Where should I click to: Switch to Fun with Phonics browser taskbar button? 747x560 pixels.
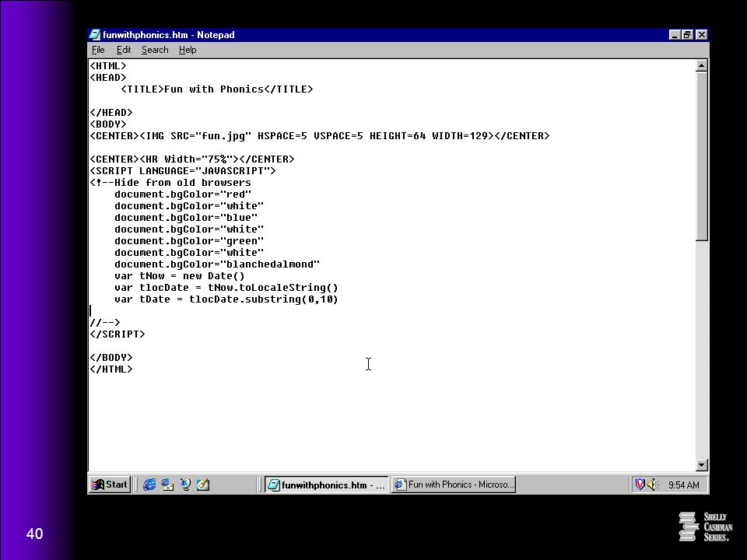(x=454, y=485)
